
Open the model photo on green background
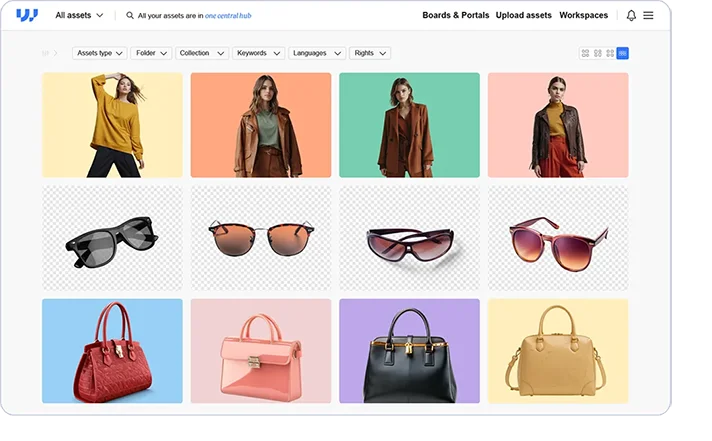coord(409,125)
